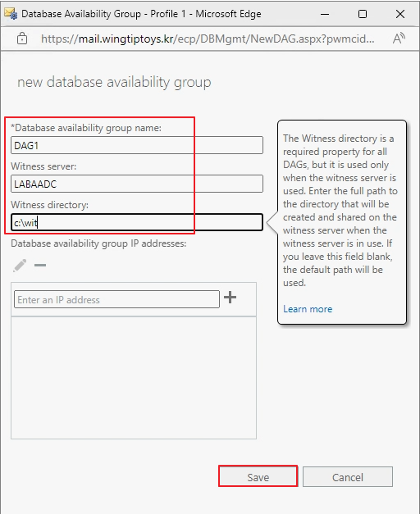
Task: Click the empty IP address list box
Action: [134, 378]
